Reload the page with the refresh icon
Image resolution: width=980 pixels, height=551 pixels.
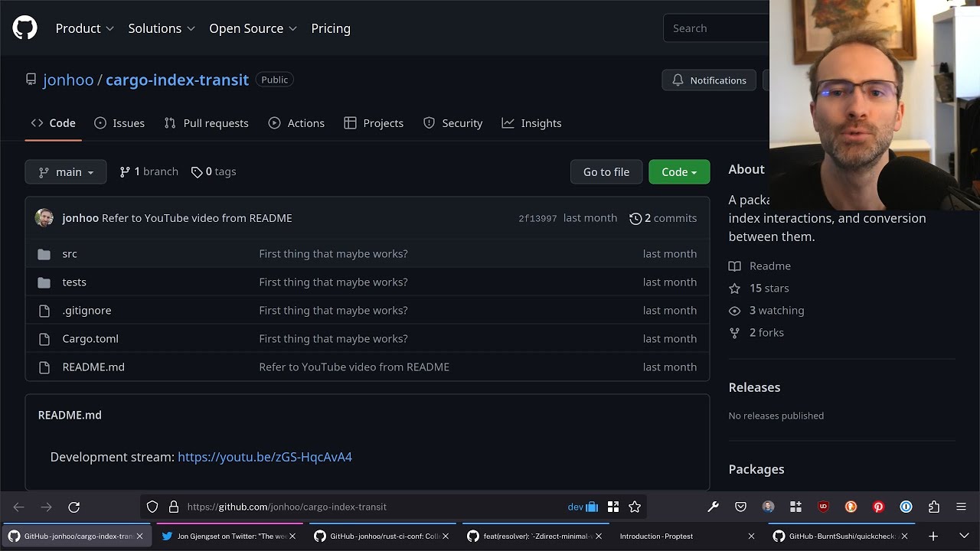[x=74, y=507]
